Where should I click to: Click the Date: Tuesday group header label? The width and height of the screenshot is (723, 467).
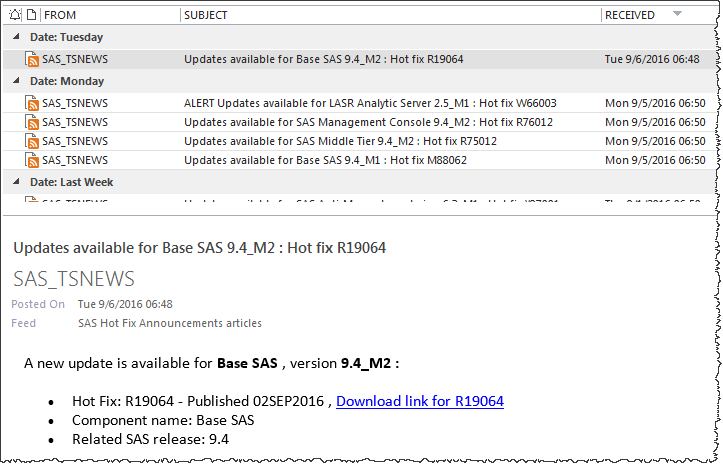click(66, 37)
